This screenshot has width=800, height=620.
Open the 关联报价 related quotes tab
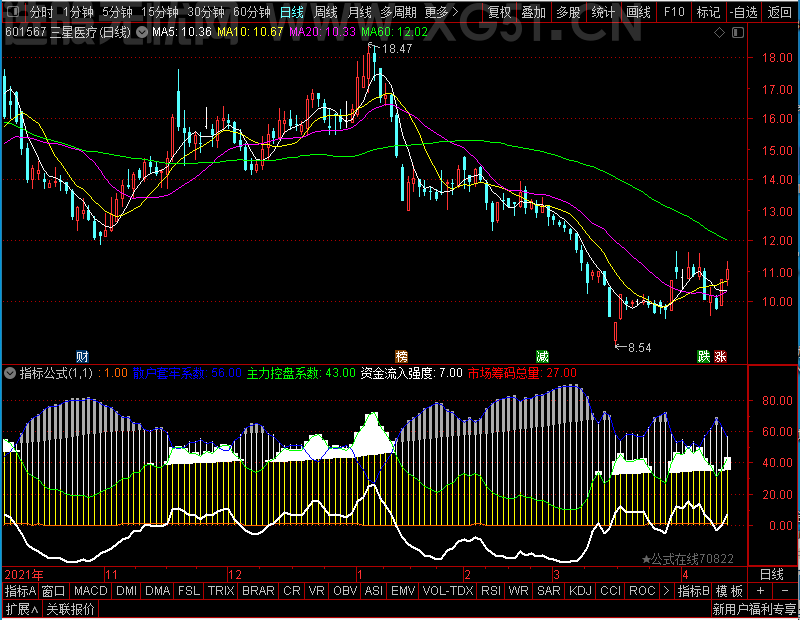[x=70, y=609]
